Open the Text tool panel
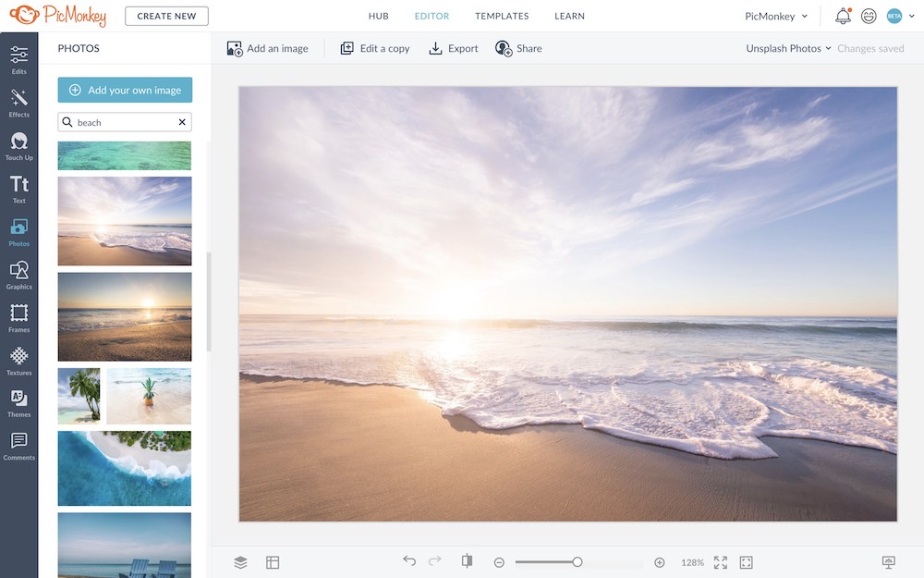This screenshot has width=924, height=578. tap(18, 188)
